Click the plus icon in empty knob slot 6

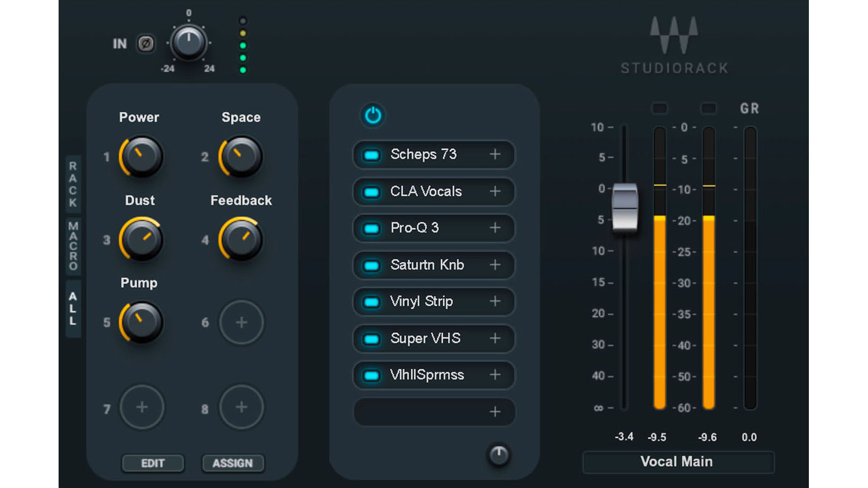[241, 323]
